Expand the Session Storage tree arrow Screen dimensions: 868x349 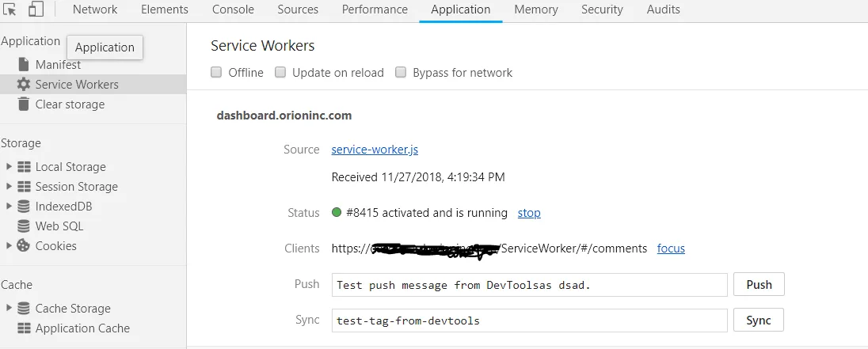click(x=9, y=187)
